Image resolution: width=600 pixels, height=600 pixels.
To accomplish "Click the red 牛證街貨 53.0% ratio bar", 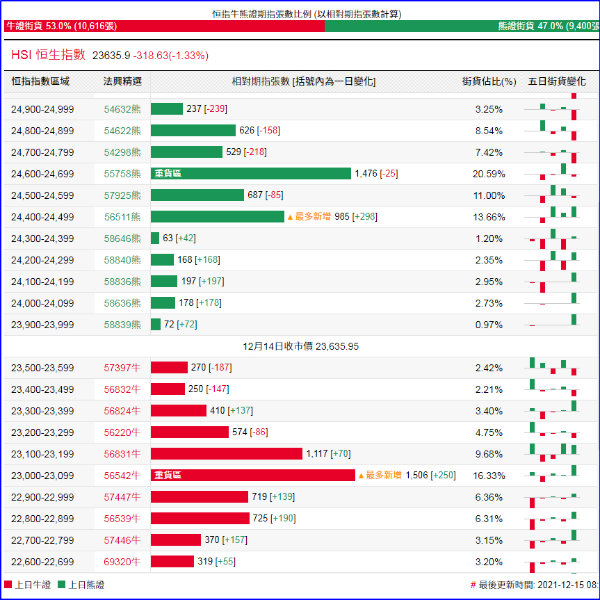I will click(160, 26).
